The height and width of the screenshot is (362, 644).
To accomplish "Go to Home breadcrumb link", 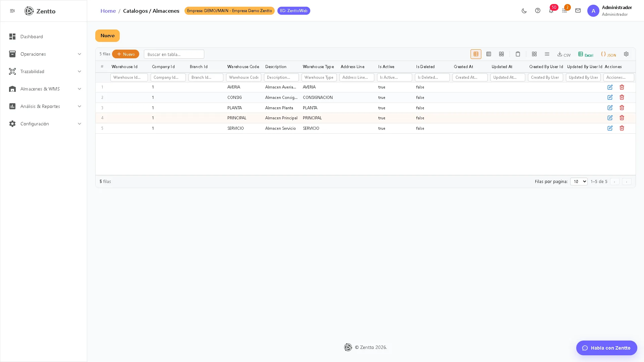I will 108,11.
